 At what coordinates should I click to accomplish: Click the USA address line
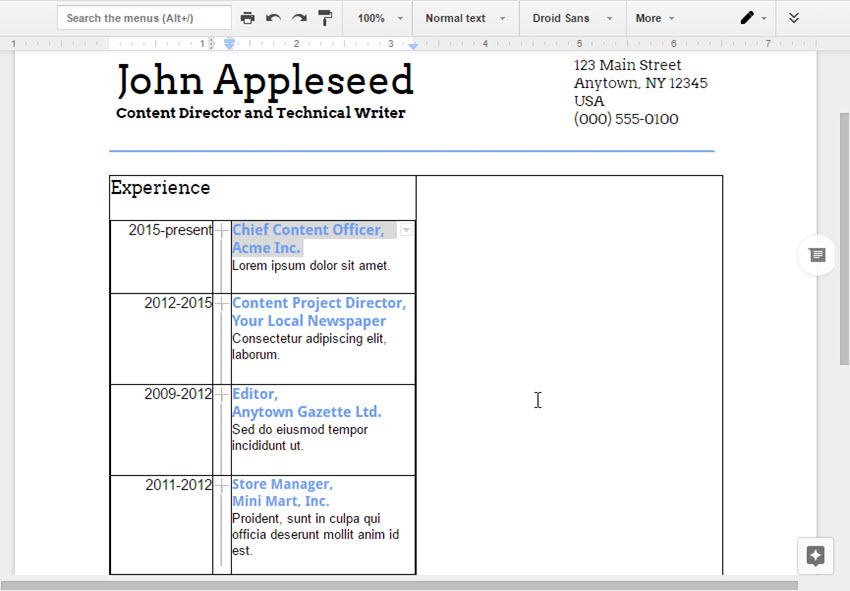(x=589, y=101)
